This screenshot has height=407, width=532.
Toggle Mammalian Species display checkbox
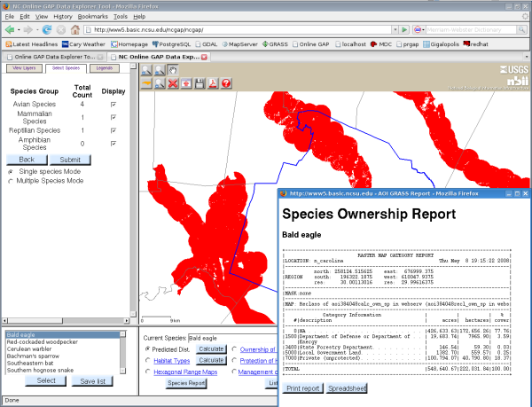click(x=113, y=117)
